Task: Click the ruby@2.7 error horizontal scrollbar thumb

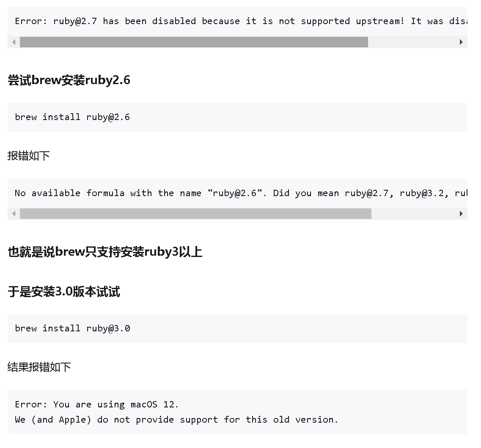Action: pyautogui.click(x=194, y=42)
